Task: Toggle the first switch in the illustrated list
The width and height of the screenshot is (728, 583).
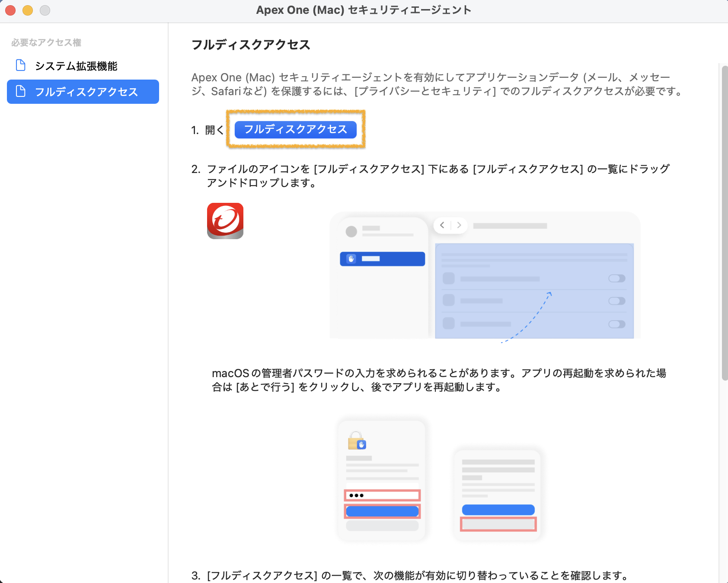Action: tap(616, 279)
